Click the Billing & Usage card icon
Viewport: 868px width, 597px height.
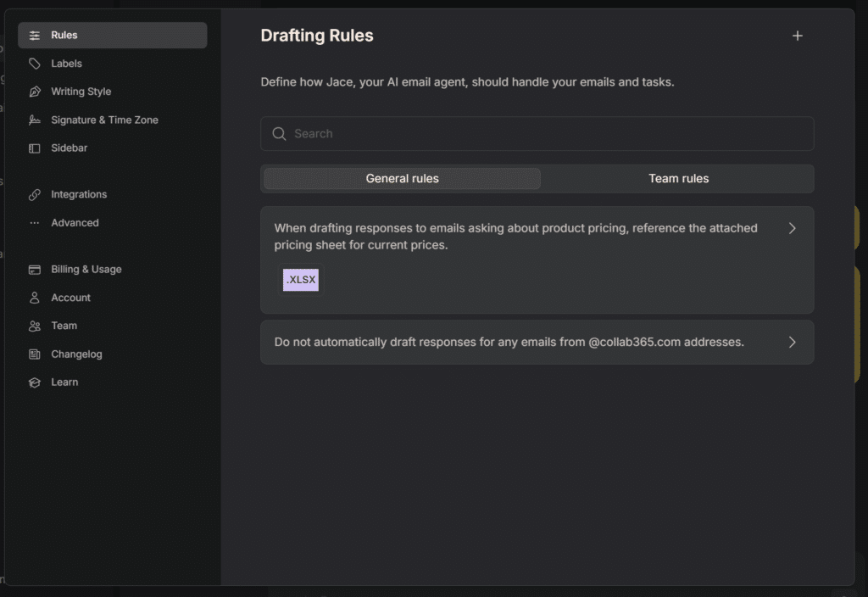pos(35,270)
